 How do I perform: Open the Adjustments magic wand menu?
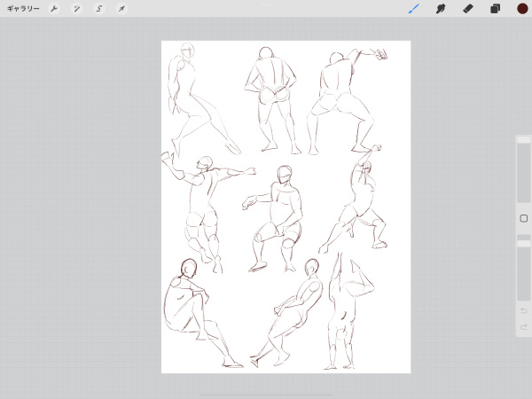[x=76, y=9]
